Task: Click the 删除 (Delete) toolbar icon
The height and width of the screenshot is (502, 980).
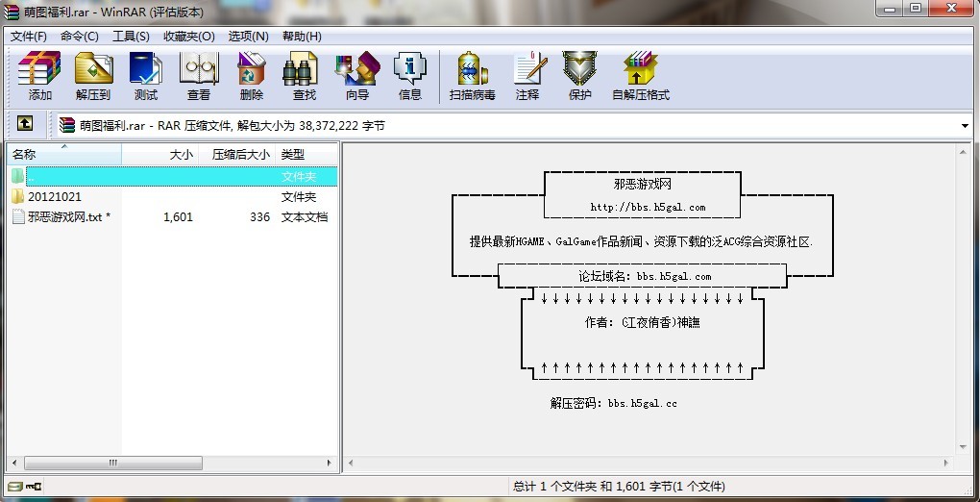Action: (252, 76)
